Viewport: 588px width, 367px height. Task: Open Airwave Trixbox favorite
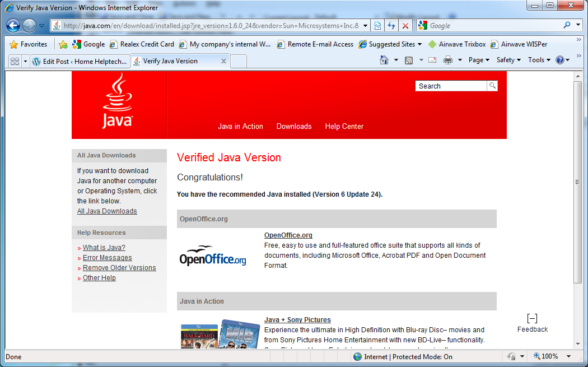(457, 44)
